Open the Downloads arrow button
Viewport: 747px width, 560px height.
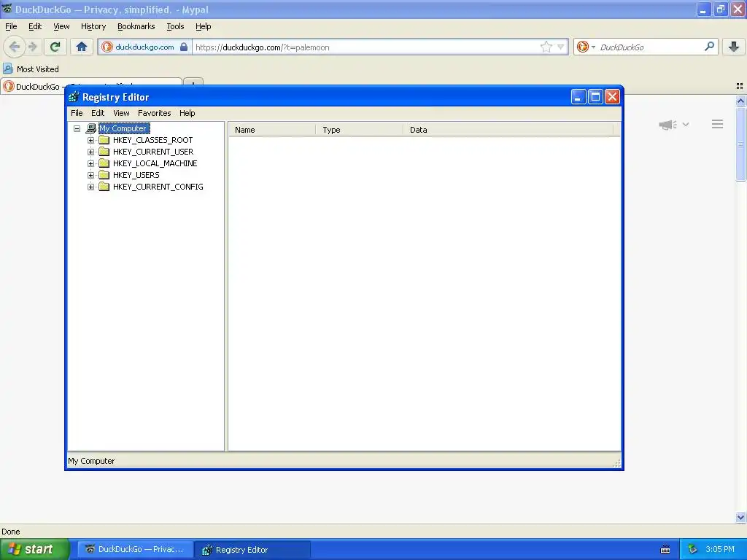[x=734, y=47]
